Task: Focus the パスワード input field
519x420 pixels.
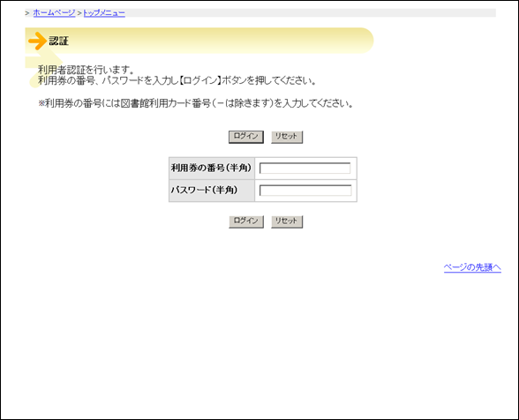Action: 305,191
